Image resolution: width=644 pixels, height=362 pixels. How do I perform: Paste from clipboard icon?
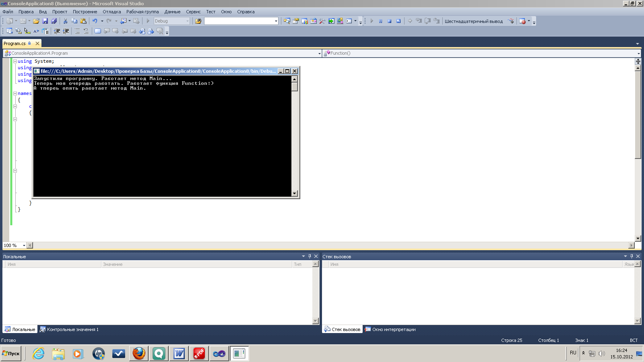(83, 21)
